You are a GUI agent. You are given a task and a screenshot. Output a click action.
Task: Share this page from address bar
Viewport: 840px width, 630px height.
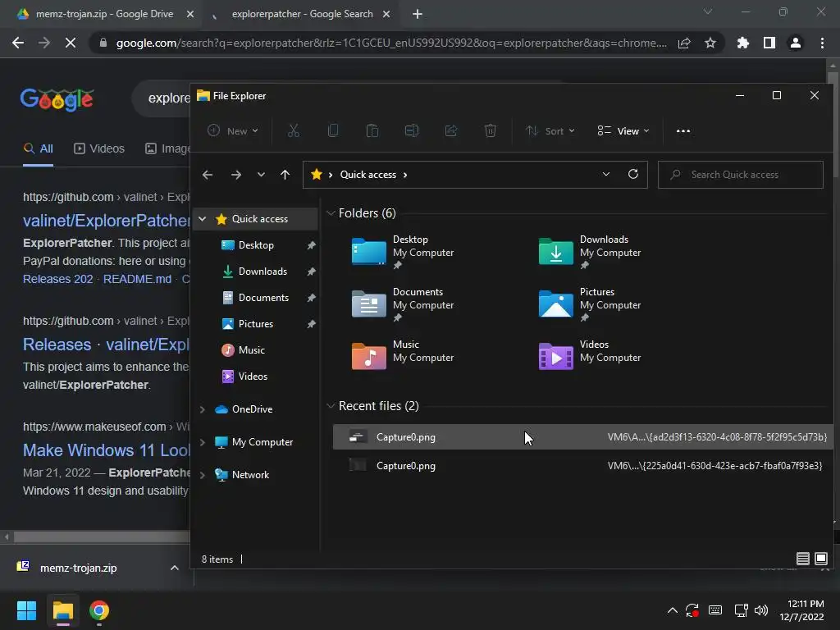(684, 43)
